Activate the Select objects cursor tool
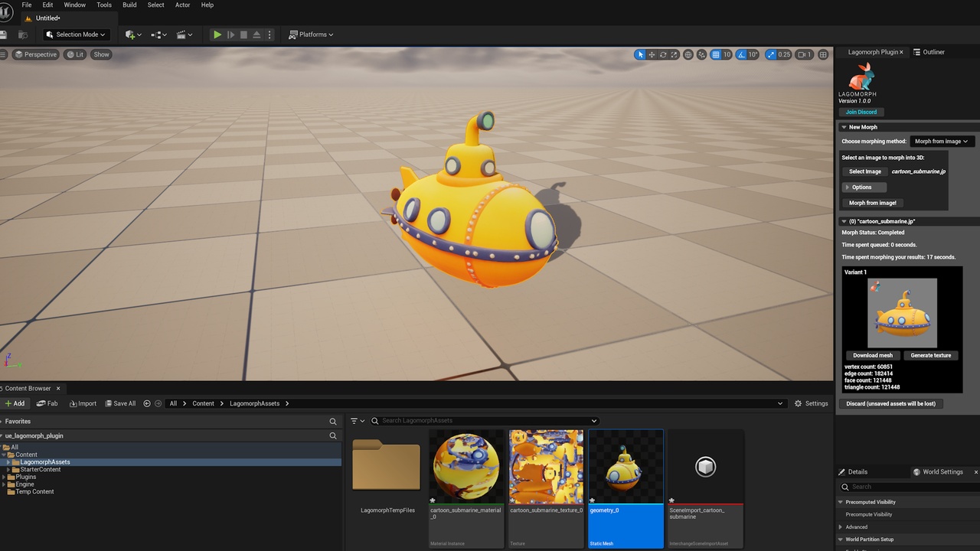The width and height of the screenshot is (980, 551). click(x=640, y=54)
